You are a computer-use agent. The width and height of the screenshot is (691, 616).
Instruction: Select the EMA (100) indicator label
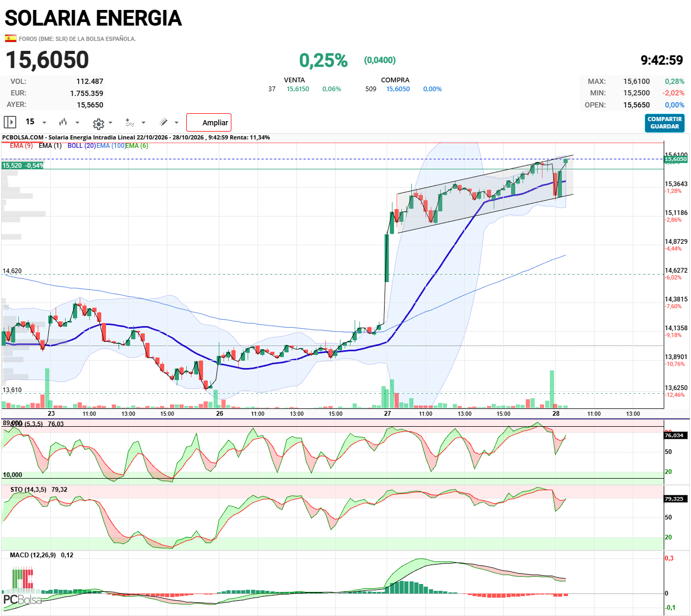111,146
